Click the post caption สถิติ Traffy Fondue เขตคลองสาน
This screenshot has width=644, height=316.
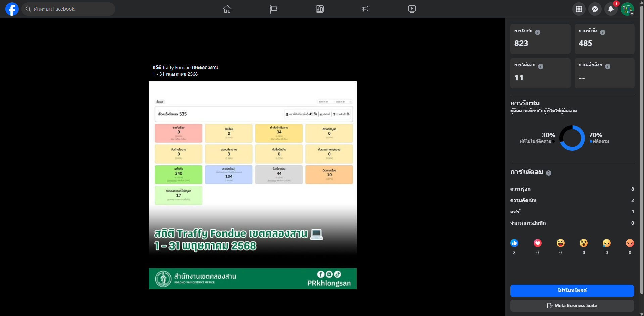tap(185, 67)
